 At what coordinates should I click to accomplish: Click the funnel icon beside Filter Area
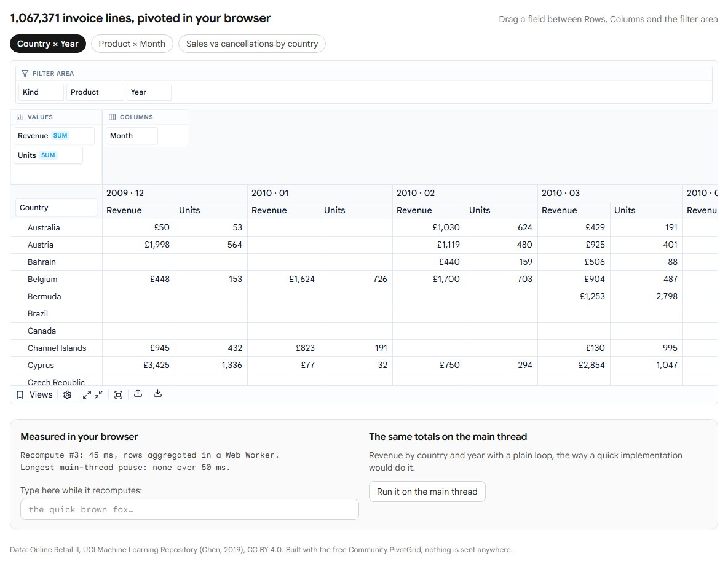[x=25, y=73]
